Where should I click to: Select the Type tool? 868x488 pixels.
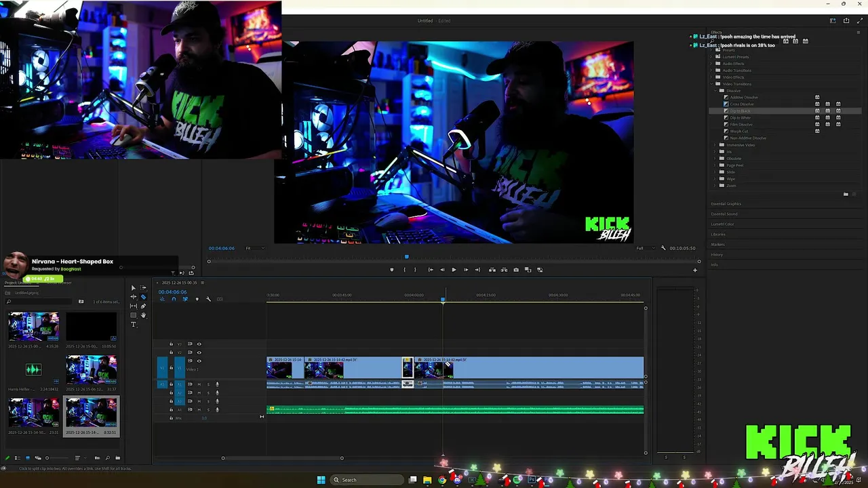coord(133,325)
